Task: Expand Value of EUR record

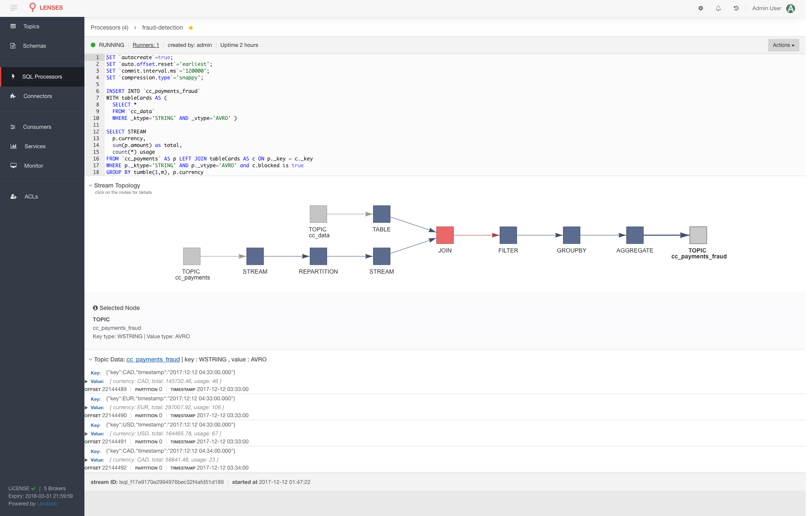Action: coord(87,407)
